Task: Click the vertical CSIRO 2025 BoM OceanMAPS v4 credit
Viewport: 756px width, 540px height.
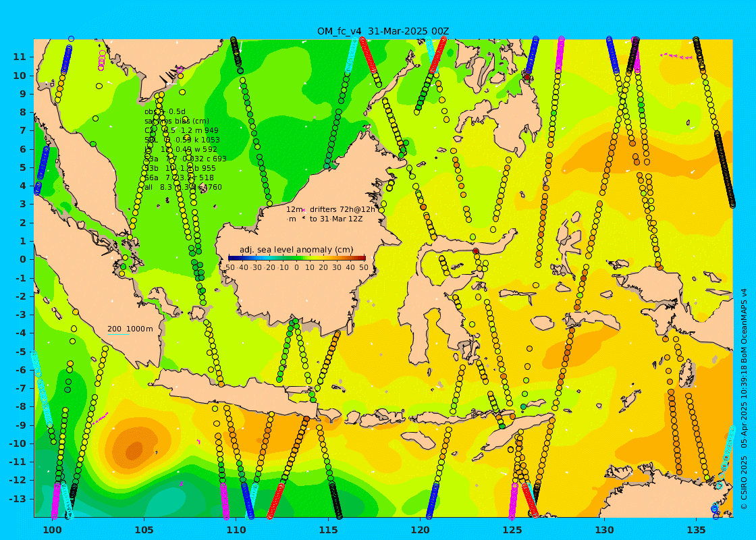Action: (745, 399)
